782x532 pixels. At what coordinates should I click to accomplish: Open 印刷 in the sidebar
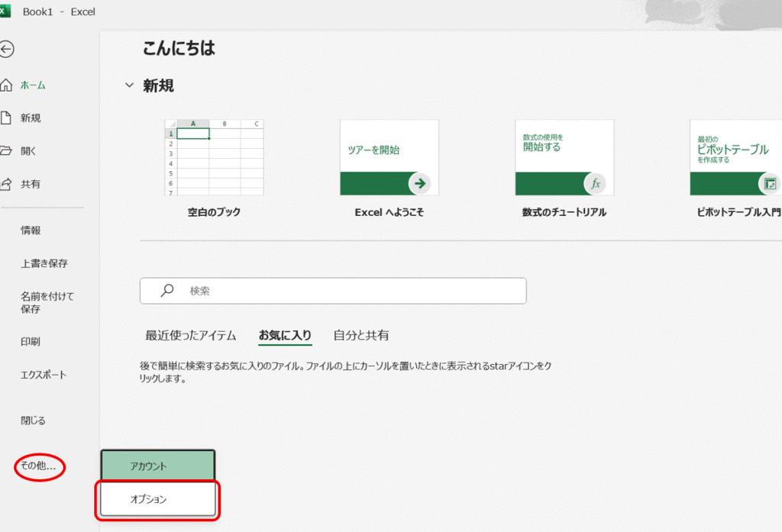pos(31,342)
